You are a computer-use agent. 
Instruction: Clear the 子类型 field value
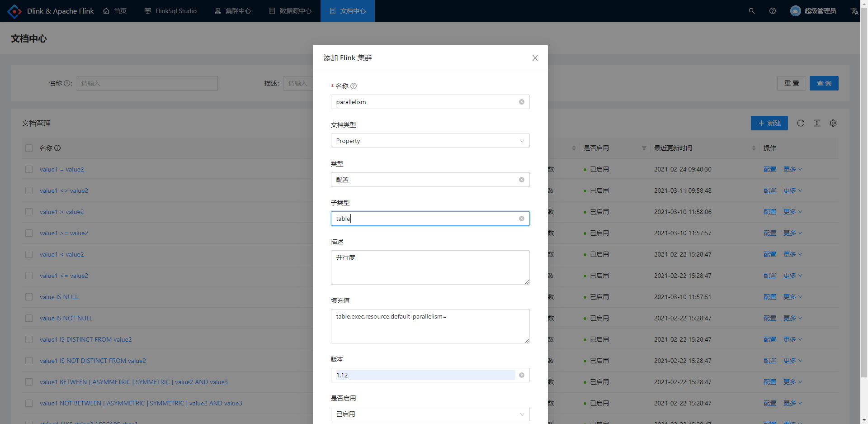pos(522,219)
